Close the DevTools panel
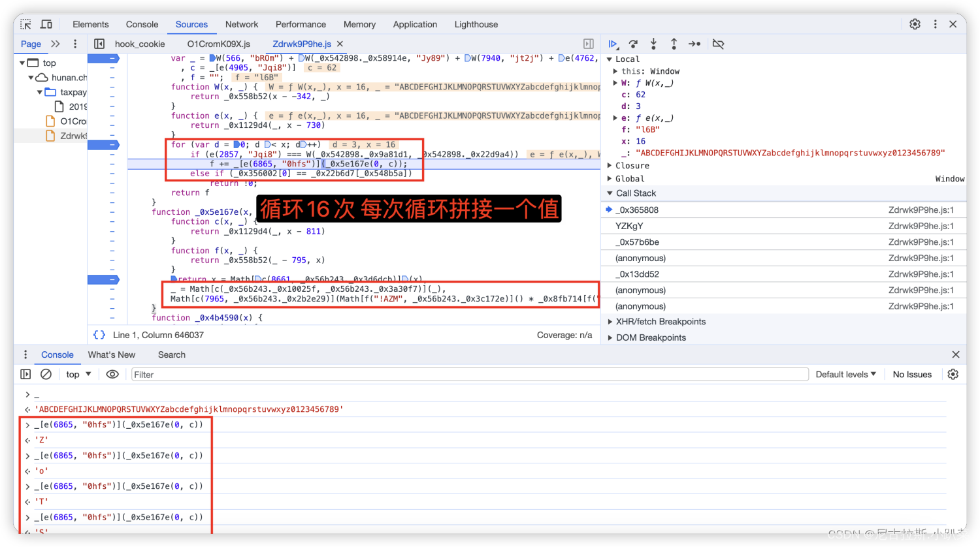The height and width of the screenshot is (547, 980). tap(953, 24)
